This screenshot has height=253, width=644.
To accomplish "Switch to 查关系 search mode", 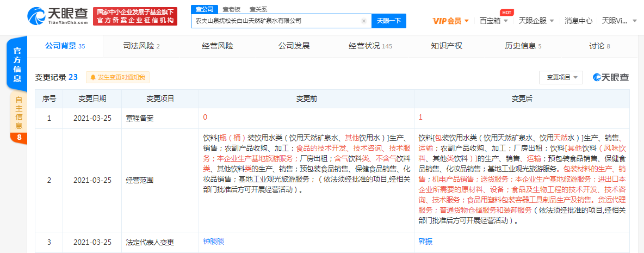I will pos(258,9).
